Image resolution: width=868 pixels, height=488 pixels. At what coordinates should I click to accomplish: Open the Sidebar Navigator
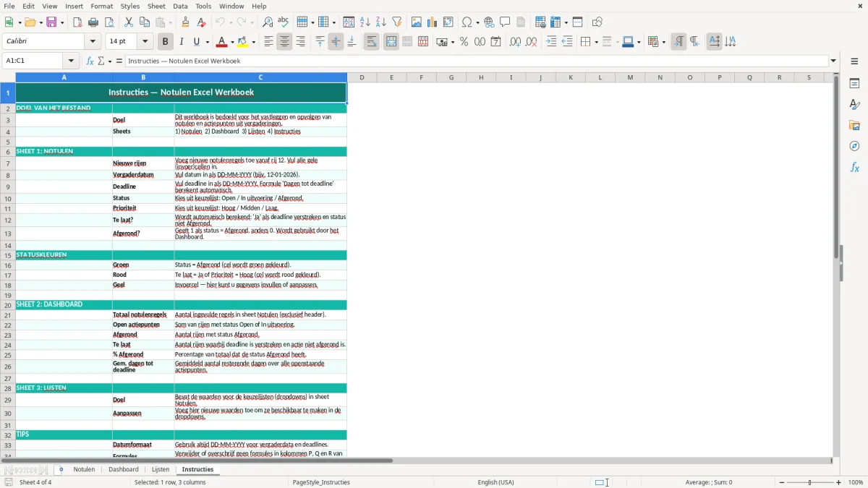pyautogui.click(x=854, y=146)
